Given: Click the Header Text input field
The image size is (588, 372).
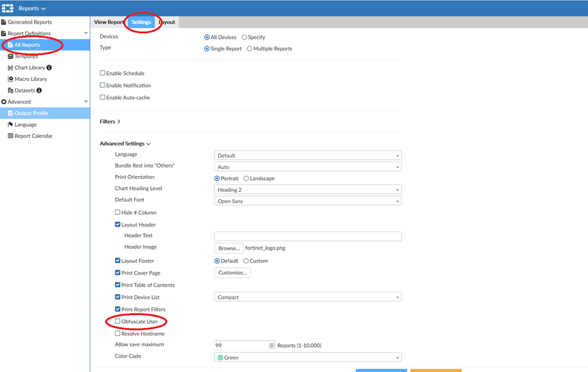Looking at the screenshot, I should pos(307,236).
